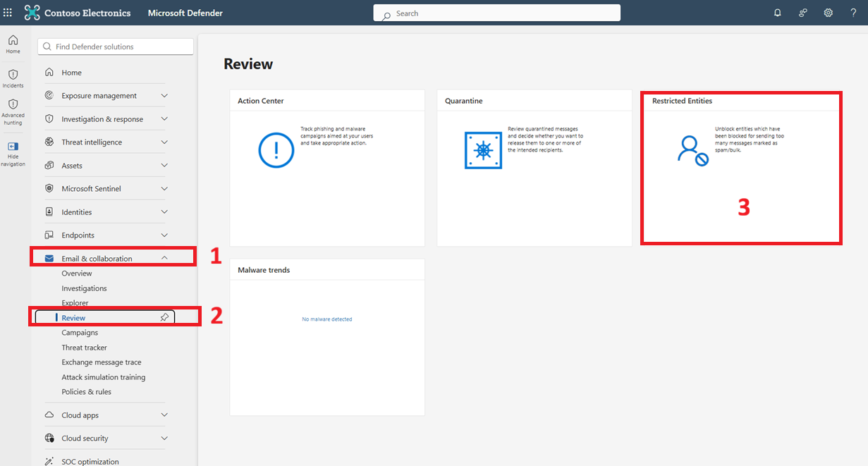Open the Help question mark icon
868x466 pixels.
[853, 13]
